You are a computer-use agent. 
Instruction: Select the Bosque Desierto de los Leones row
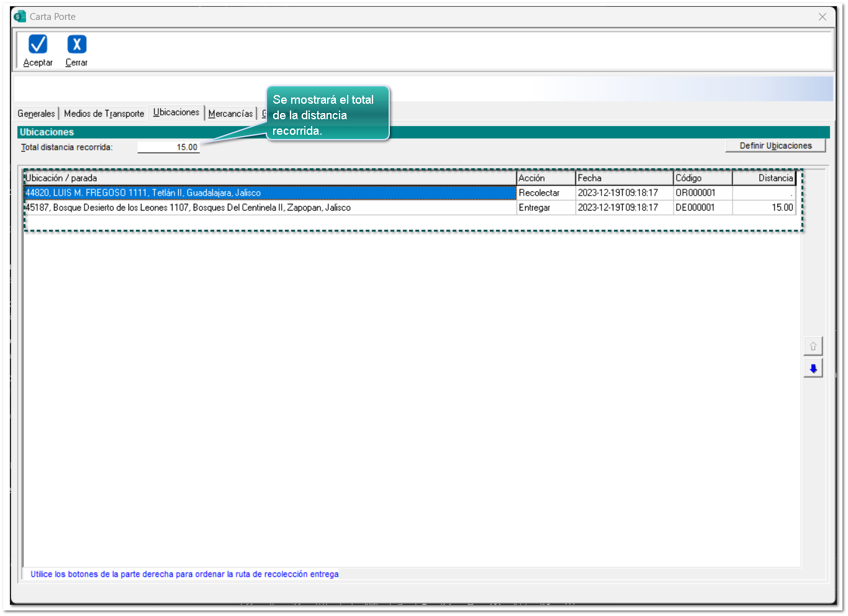coord(269,208)
